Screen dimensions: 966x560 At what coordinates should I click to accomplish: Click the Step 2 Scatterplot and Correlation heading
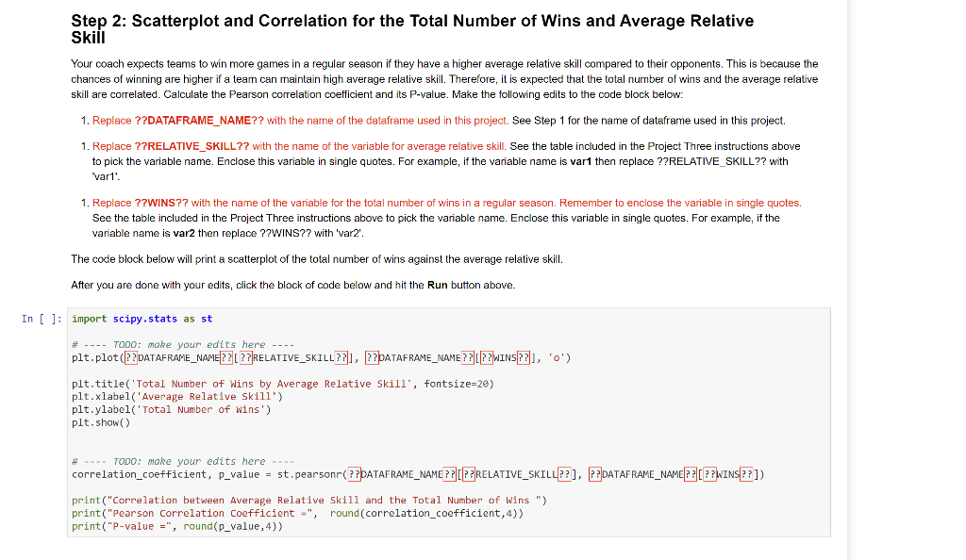412,29
